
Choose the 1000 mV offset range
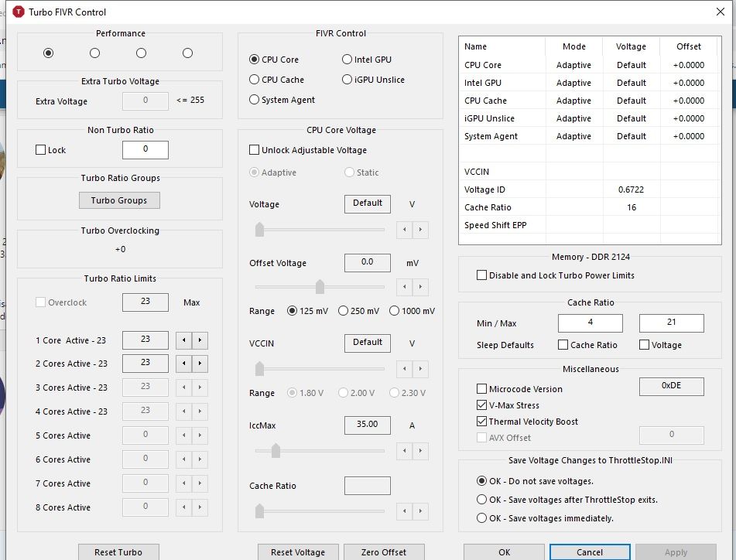(413, 311)
